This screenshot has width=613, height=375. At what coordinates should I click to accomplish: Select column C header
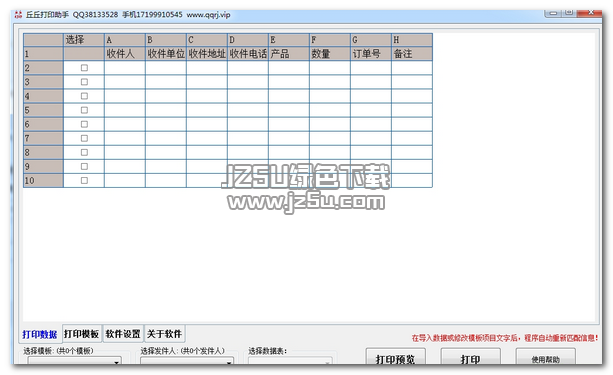[207, 40]
